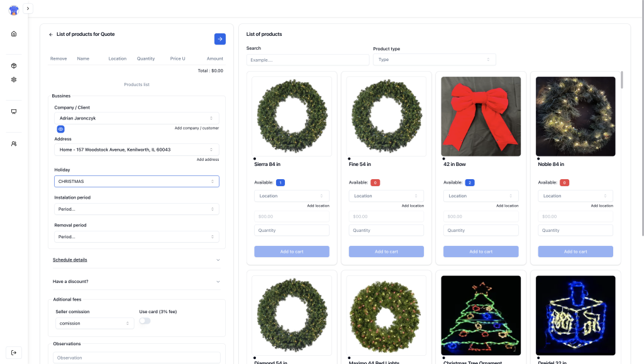
Task: Open the Location dropdown for Noble 84 in
Action: pyautogui.click(x=575, y=196)
